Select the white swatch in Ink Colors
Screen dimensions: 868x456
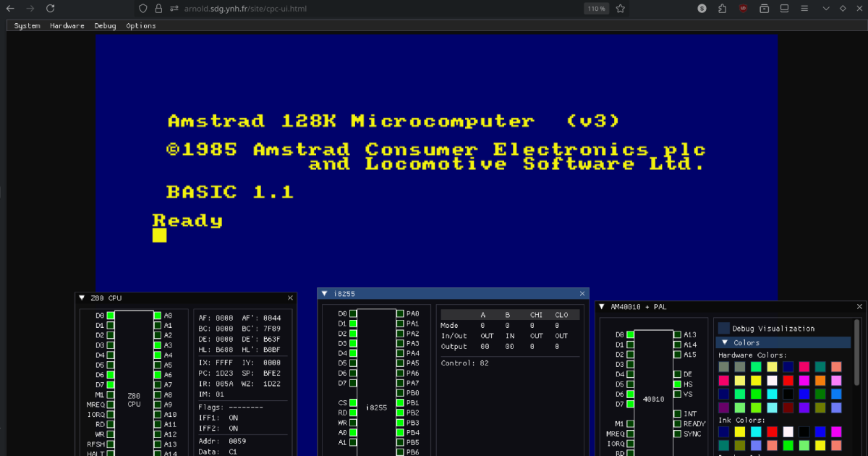(788, 432)
